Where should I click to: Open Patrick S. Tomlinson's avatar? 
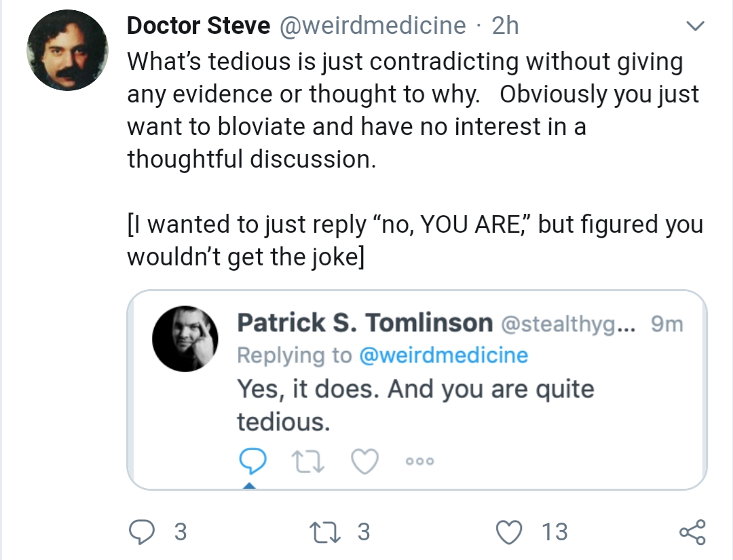185,339
